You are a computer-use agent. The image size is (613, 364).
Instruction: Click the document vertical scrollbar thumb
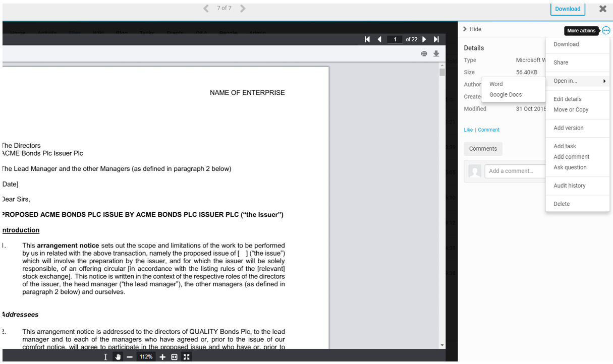tap(442, 72)
